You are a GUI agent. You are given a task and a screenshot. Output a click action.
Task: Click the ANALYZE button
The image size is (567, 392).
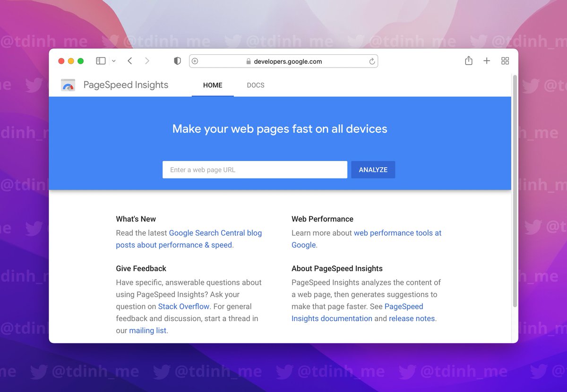click(373, 170)
